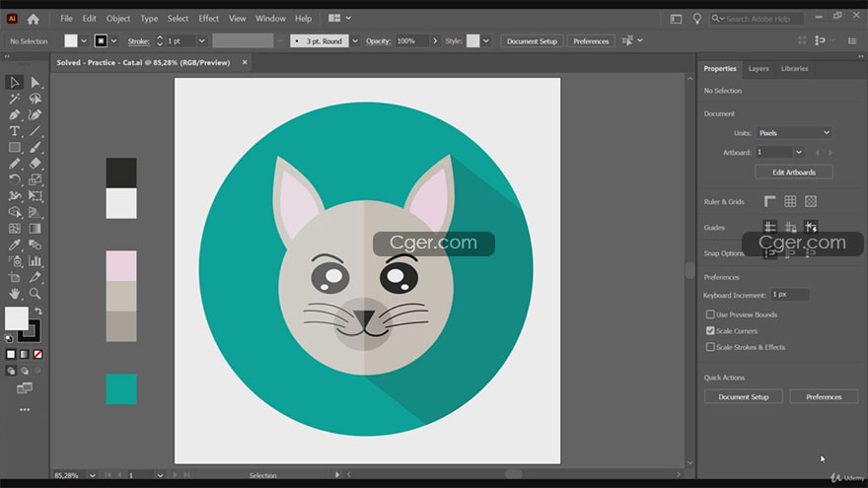Click Preferences under Quick Actions
Image resolution: width=868 pixels, height=488 pixels.
(824, 396)
